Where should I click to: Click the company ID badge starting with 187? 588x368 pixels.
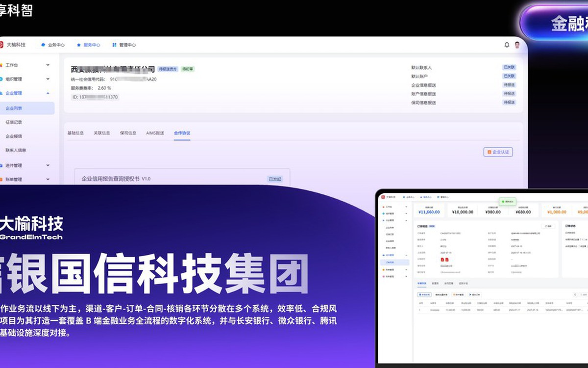(x=95, y=97)
